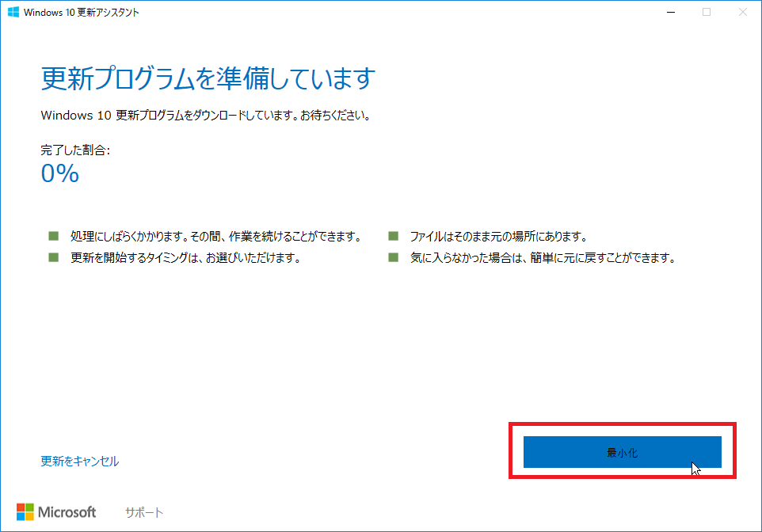Click the green bullet beside ファイルはそのまま
762x532 pixels.
(393, 236)
